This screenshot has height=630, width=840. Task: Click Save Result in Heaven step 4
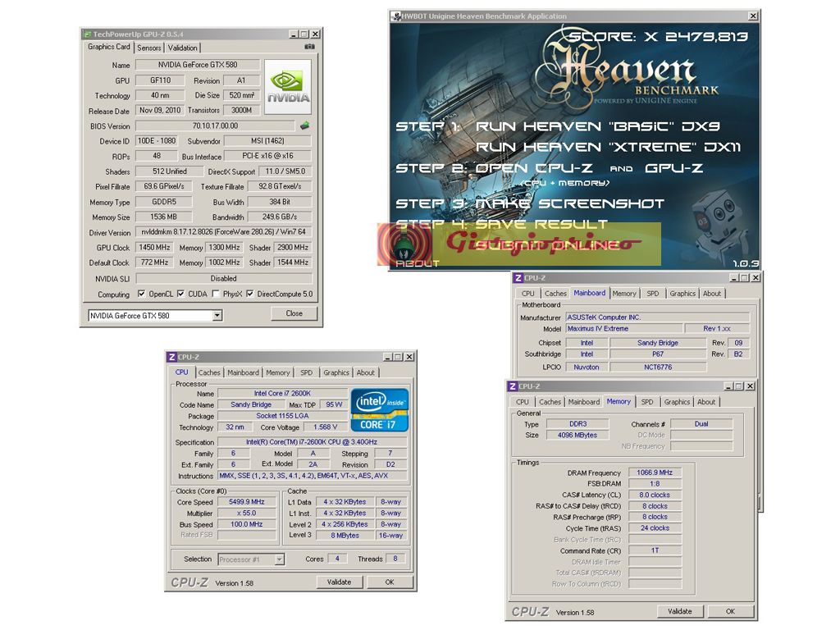pos(541,224)
